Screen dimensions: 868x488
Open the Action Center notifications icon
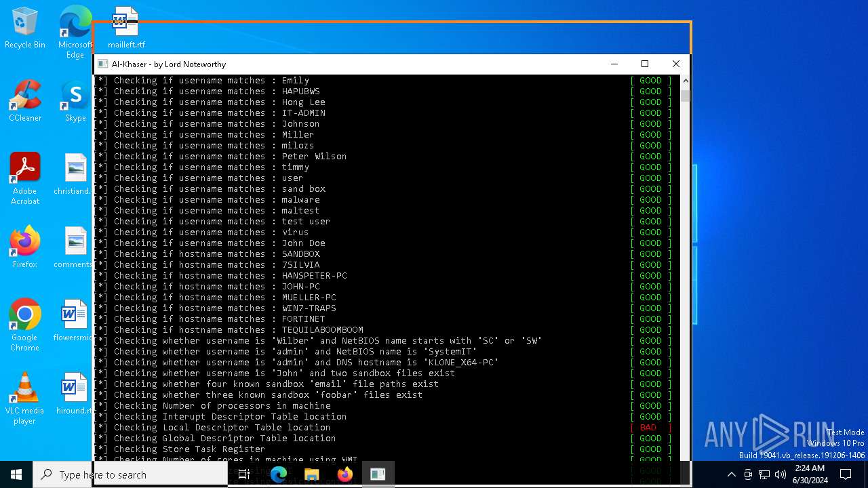coord(846,474)
